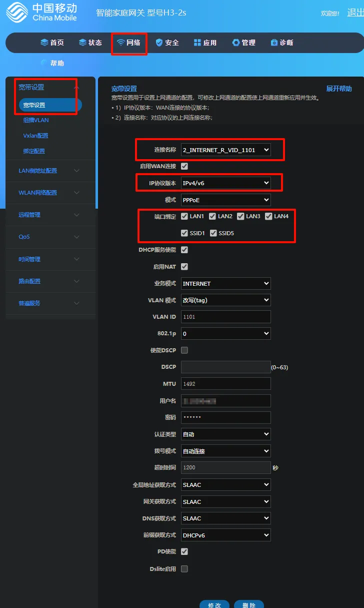Image resolution: width=364 pixels, height=608 pixels.
Task: Open the 连接名称 connection dropdown
Action: click(225, 150)
